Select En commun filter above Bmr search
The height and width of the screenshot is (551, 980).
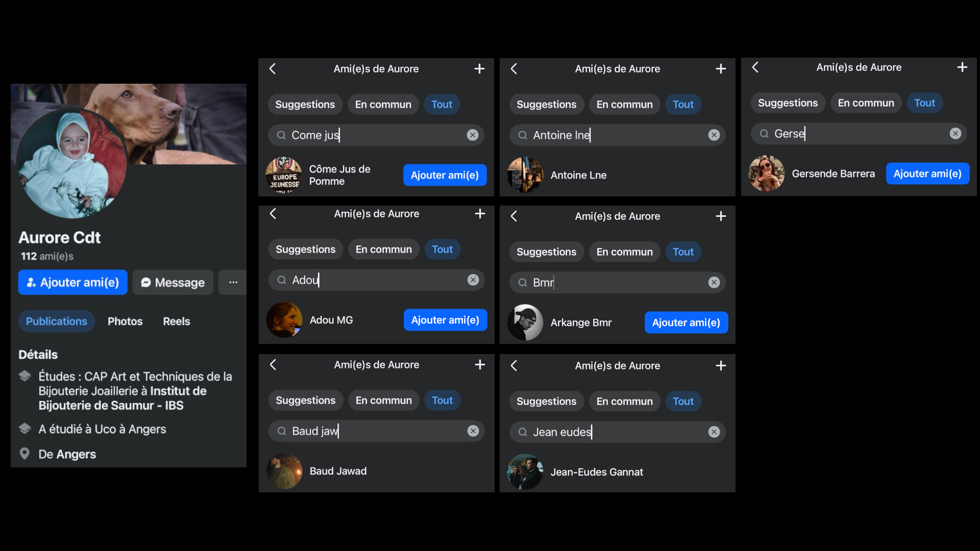pos(624,252)
